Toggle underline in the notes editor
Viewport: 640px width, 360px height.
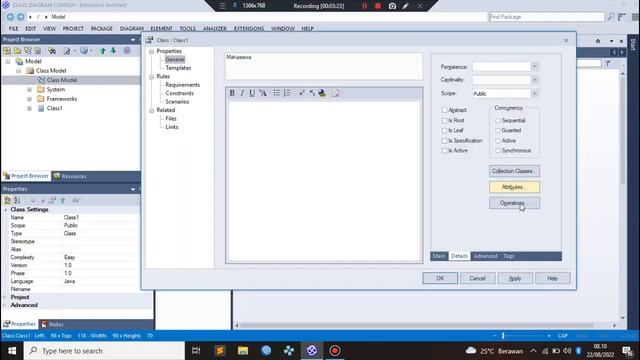point(252,93)
